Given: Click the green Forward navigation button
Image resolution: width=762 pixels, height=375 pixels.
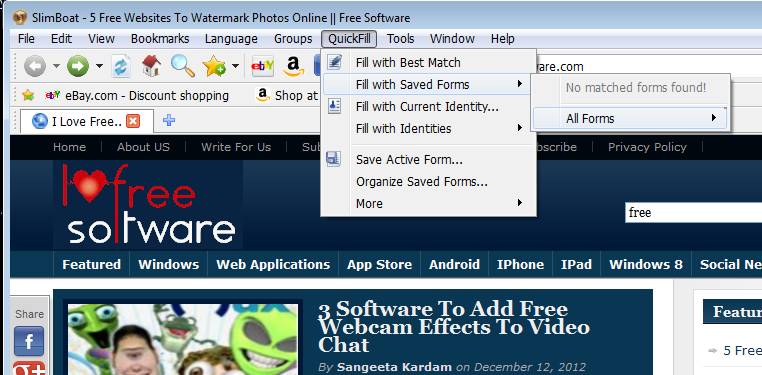Looking at the screenshot, I should [x=78, y=66].
